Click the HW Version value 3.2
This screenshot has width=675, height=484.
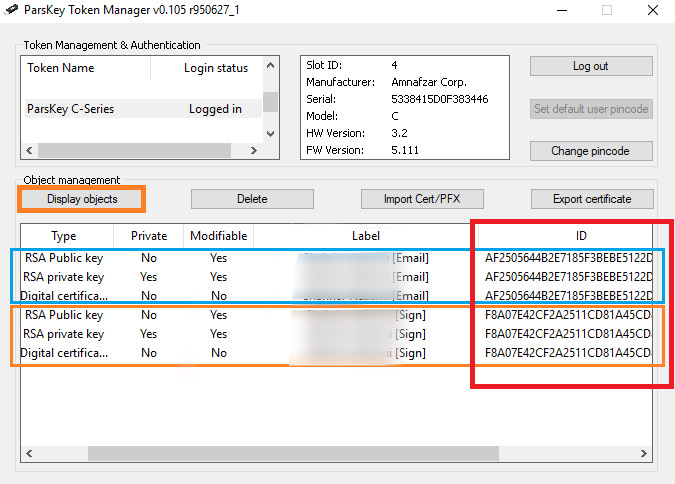tap(399, 133)
